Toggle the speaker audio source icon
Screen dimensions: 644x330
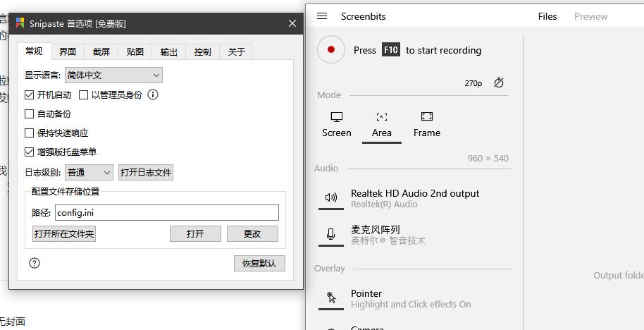pyautogui.click(x=331, y=198)
